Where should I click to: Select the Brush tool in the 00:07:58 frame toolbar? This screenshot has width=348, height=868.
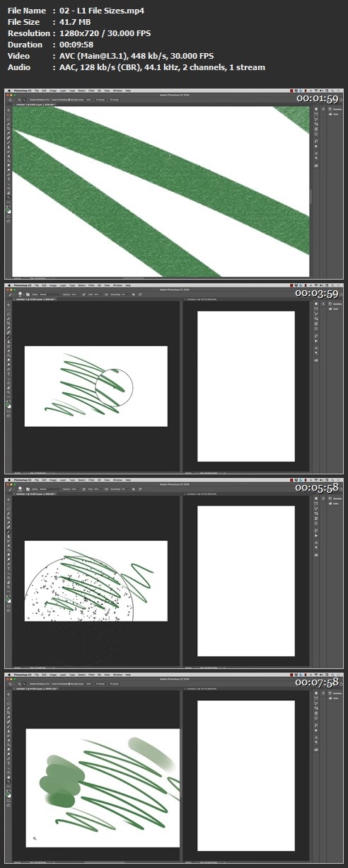pyautogui.click(x=8, y=726)
